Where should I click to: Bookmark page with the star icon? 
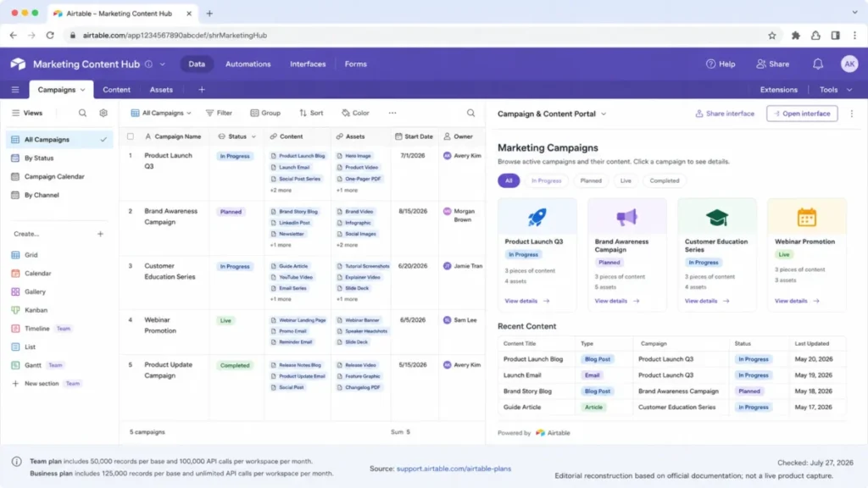(771, 36)
